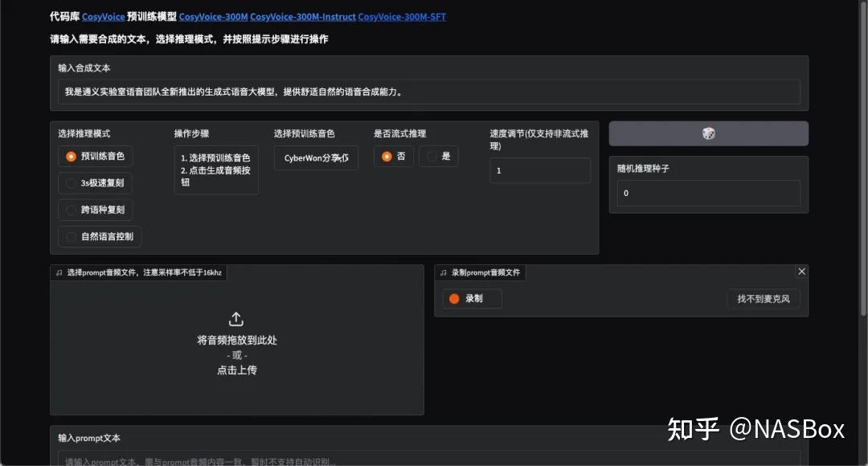Screen dimensions: 868x466
Task: Select the 预训练音色 inference mode
Action: [72, 157]
